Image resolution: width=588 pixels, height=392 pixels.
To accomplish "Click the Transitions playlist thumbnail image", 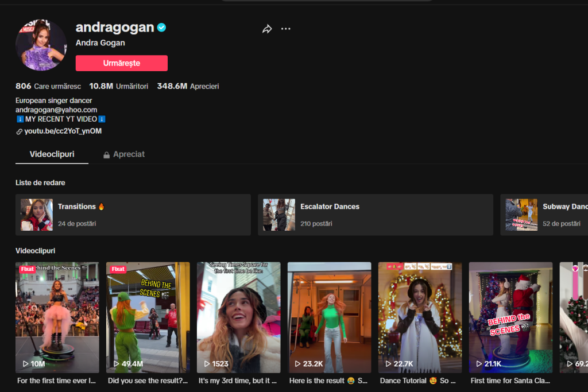I will pyautogui.click(x=37, y=215).
